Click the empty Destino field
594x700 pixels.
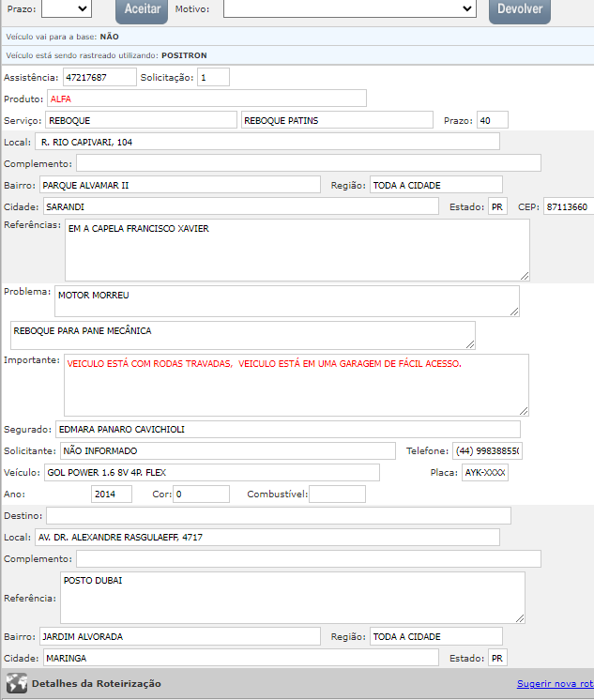tap(278, 515)
